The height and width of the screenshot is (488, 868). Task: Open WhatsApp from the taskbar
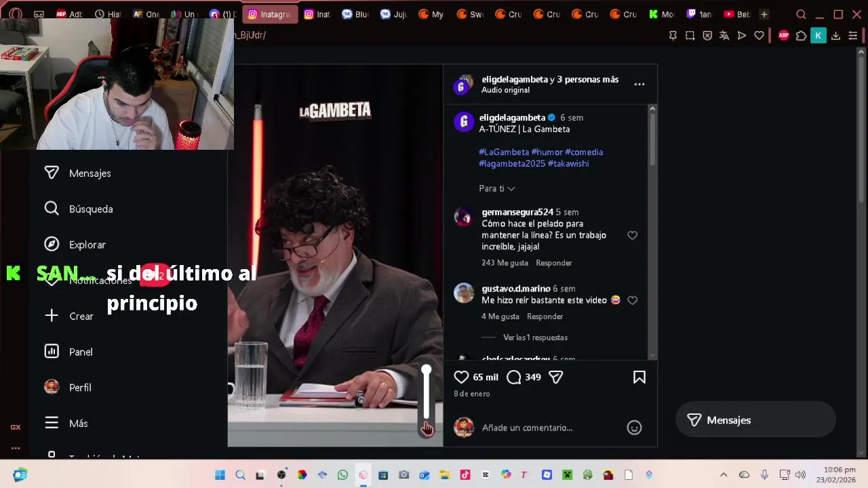point(342,475)
